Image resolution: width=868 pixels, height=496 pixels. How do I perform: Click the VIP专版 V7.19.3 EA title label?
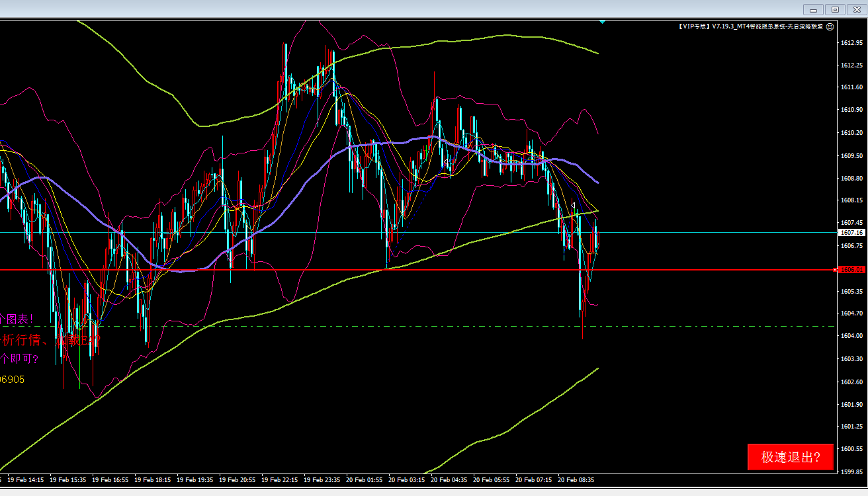[x=751, y=26]
